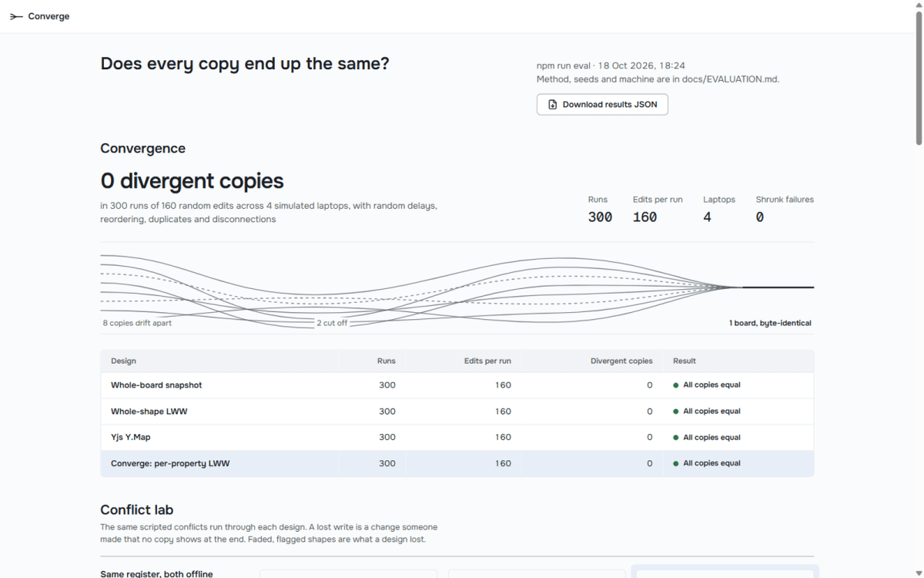Viewport: 924px width, 578px height.
Task: Click the green status dot in the Whole-shape LWW row
Action: [675, 412]
